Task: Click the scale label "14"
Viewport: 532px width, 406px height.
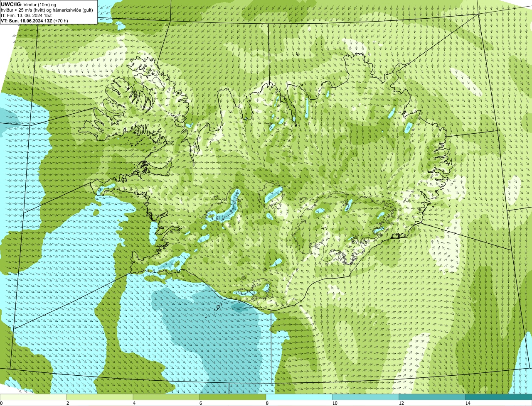Action: [x=468, y=403]
